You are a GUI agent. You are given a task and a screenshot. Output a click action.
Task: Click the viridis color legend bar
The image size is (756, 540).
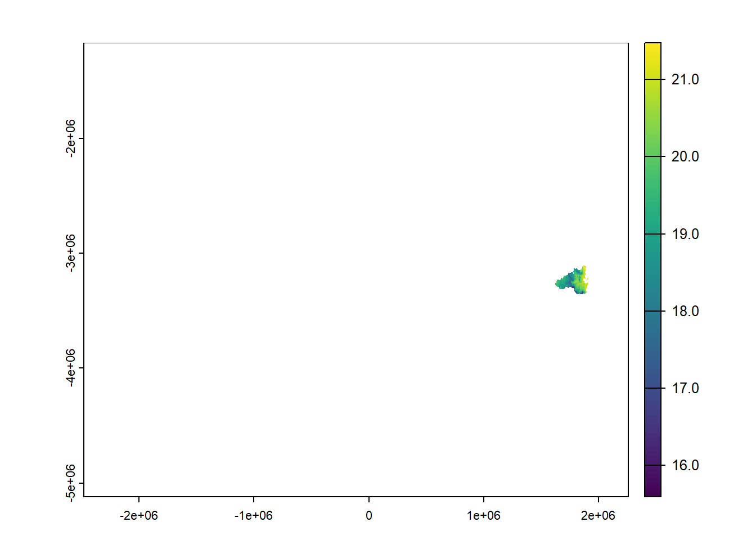click(652, 269)
